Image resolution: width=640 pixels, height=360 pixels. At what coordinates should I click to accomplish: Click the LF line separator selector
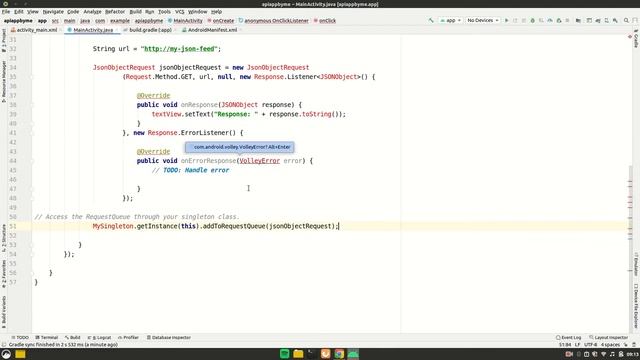(x=577, y=345)
